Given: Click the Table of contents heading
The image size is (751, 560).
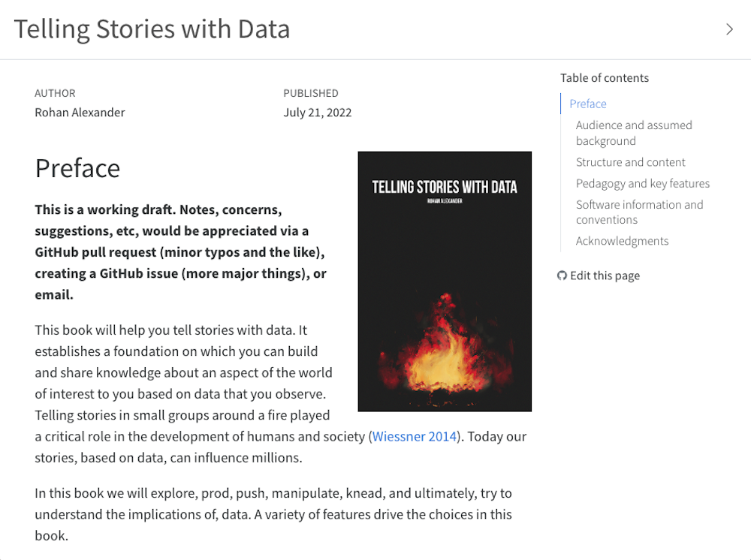Looking at the screenshot, I should click(605, 77).
